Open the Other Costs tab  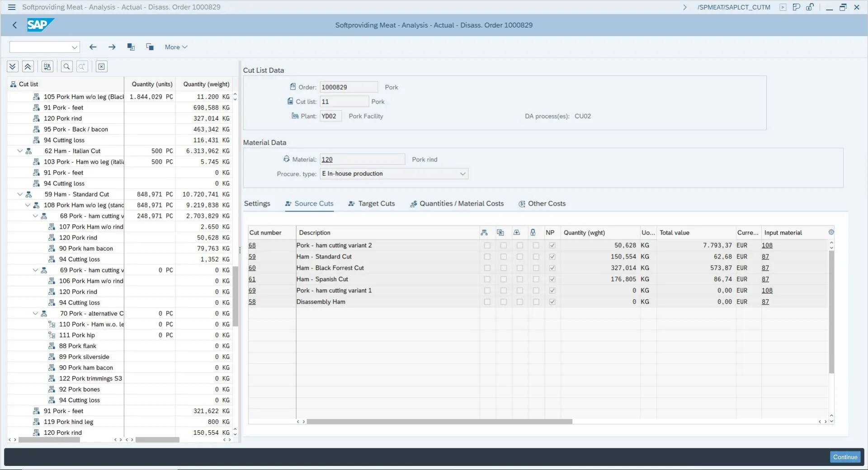542,204
